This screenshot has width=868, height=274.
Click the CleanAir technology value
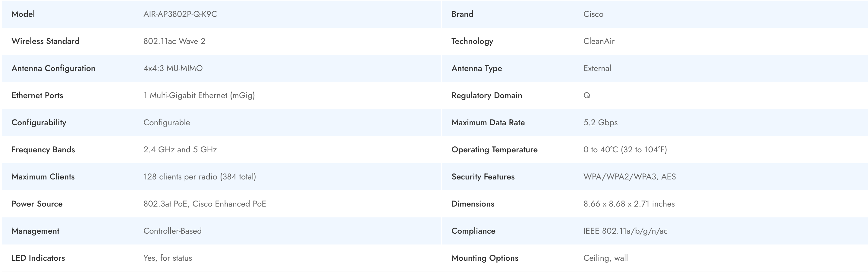[x=599, y=41]
